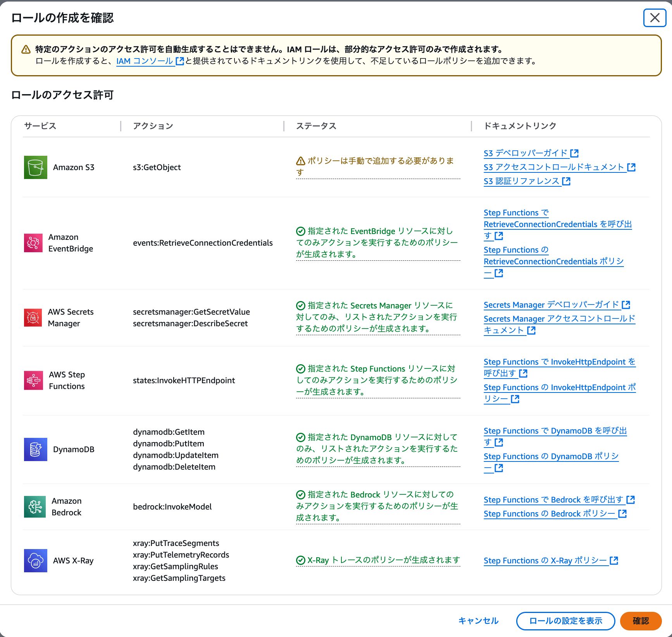The height and width of the screenshot is (637, 672).
Task: Click the Amazon Bedrock service icon
Action: coord(35,507)
